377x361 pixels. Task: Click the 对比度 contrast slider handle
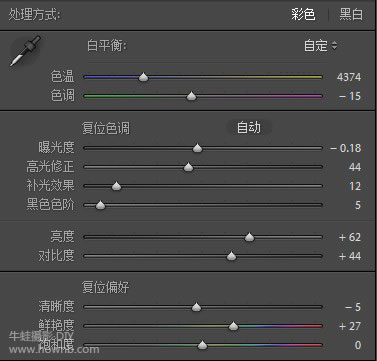[x=231, y=256]
